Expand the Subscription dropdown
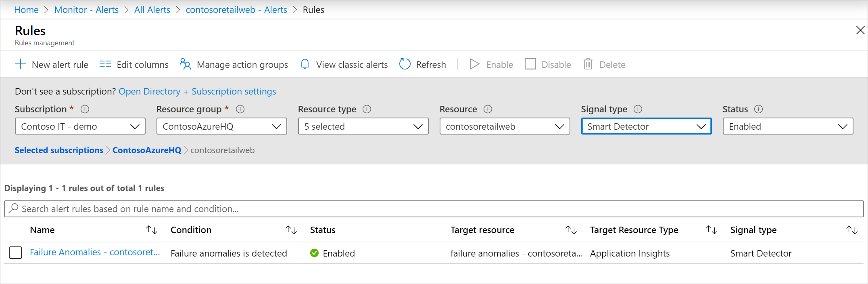The width and height of the screenshot is (868, 284). point(80,126)
